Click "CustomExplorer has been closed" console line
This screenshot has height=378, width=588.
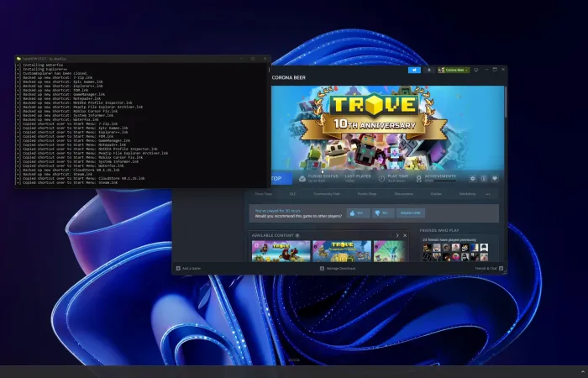(55, 74)
